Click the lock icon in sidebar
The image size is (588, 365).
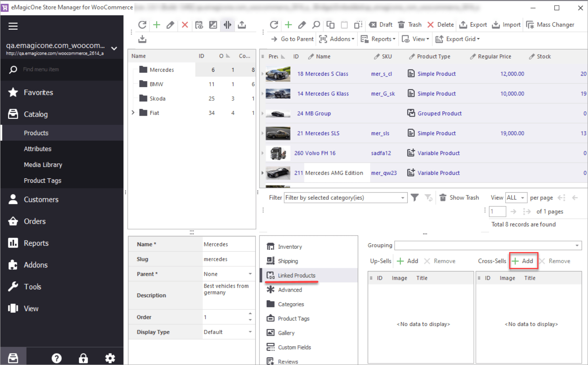click(x=83, y=358)
